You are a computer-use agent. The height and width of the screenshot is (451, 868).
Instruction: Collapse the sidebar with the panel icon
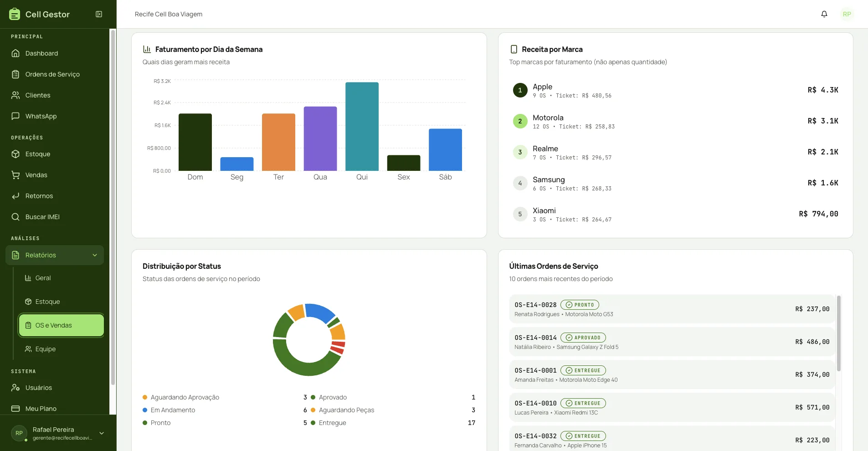(99, 14)
